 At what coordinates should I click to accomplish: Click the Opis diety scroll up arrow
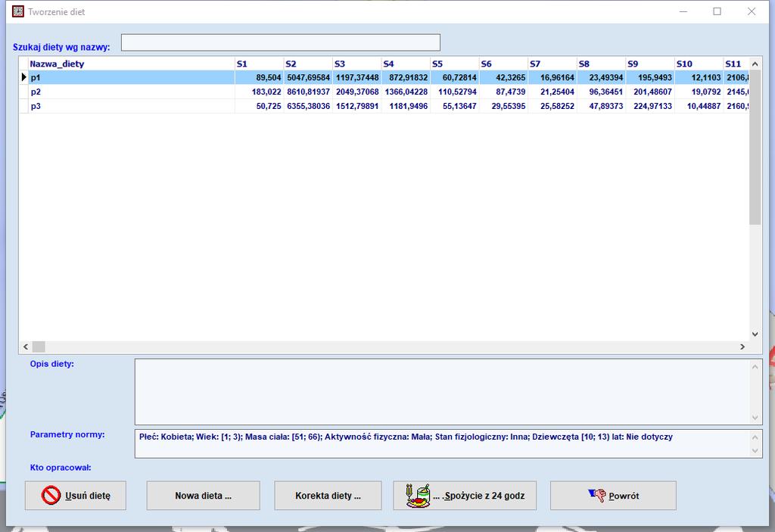(755, 367)
